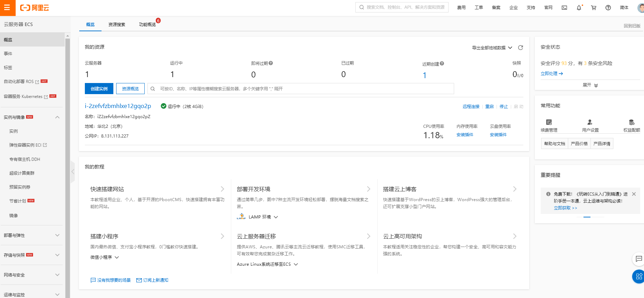This screenshot has height=298, width=644.
Task: Open the floating chat feedback icon
Action: [x=639, y=259]
